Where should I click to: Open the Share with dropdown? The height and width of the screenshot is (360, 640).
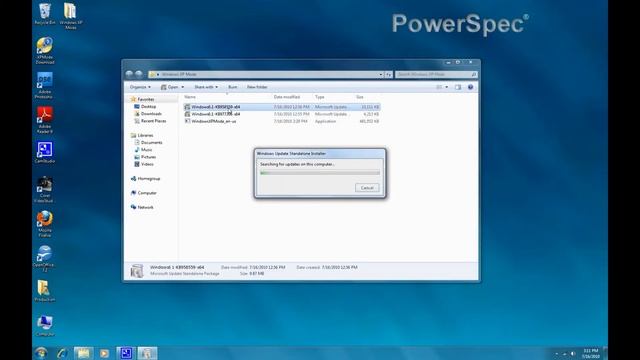click(206, 87)
